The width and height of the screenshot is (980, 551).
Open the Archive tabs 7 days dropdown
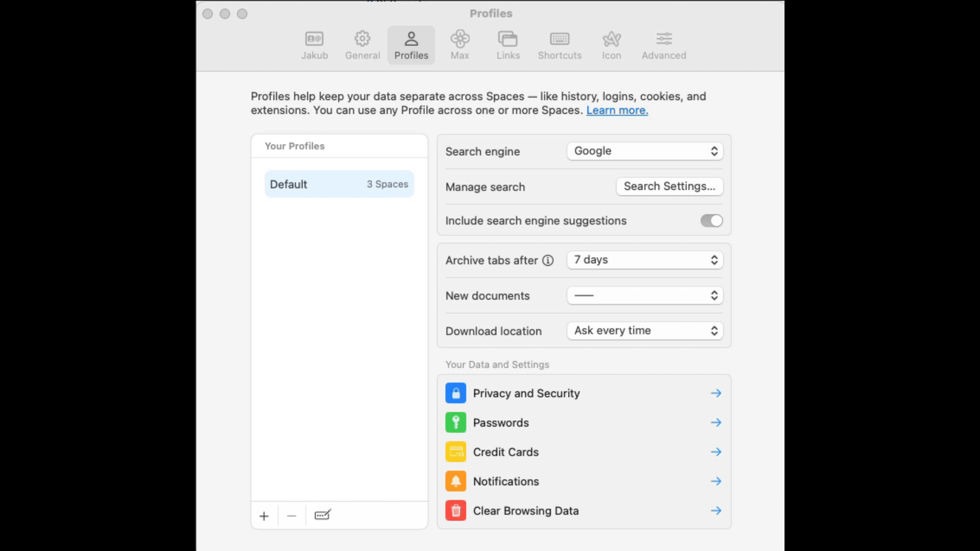[645, 260]
